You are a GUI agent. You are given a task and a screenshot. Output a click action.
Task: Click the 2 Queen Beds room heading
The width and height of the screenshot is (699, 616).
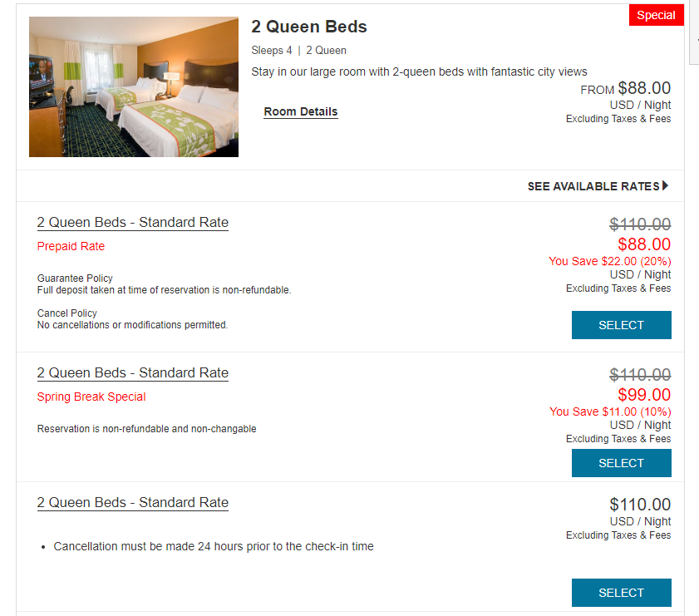(309, 27)
